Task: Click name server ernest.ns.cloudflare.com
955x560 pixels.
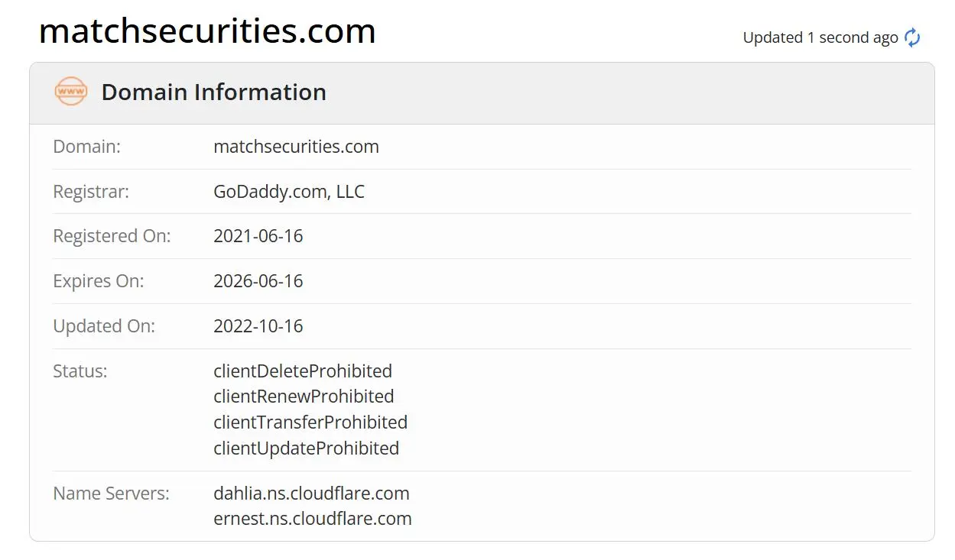Action: [313, 519]
